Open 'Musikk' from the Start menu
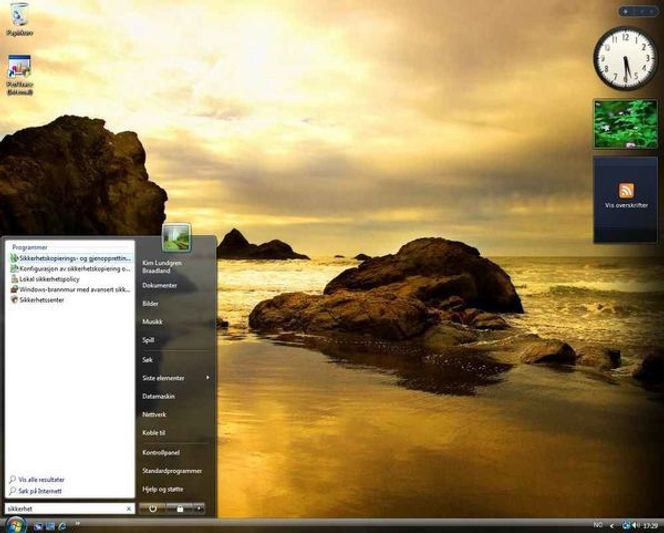The height and width of the screenshot is (533, 664). 152,322
